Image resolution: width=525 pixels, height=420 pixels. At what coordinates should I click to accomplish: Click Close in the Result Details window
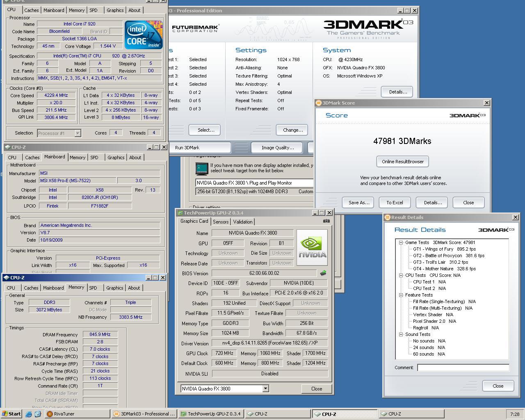click(x=498, y=386)
